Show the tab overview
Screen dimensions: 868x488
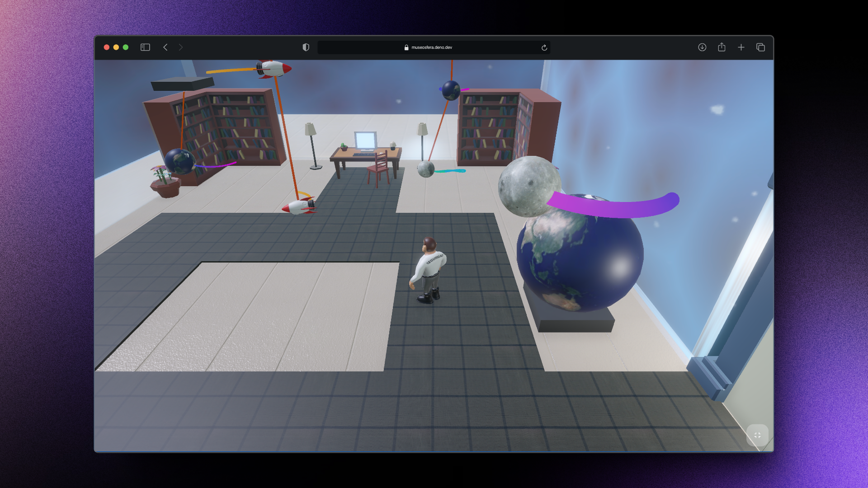pyautogui.click(x=760, y=47)
